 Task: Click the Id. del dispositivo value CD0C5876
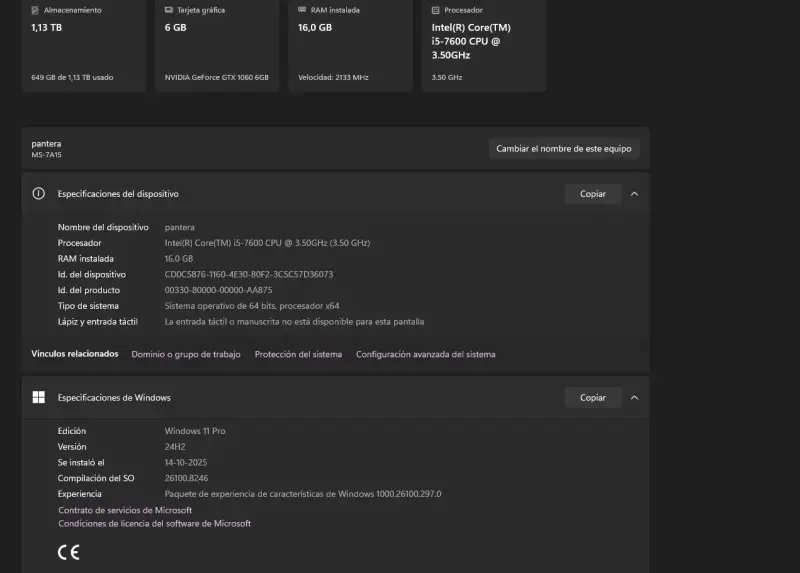pyautogui.click(x=248, y=274)
